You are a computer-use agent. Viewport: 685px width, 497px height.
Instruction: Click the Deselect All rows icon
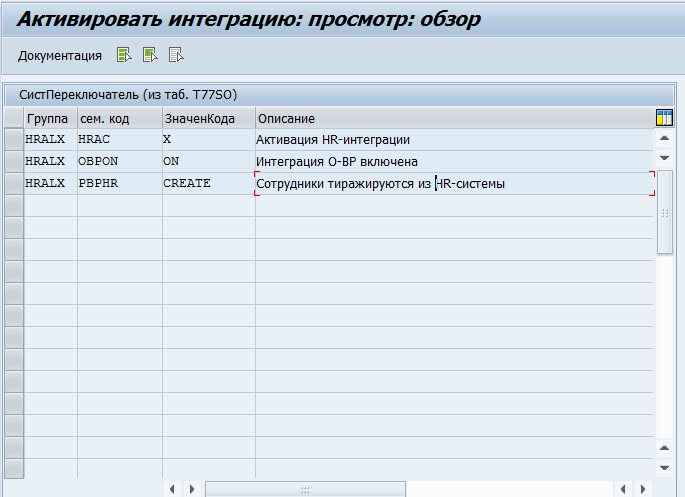(x=176, y=55)
